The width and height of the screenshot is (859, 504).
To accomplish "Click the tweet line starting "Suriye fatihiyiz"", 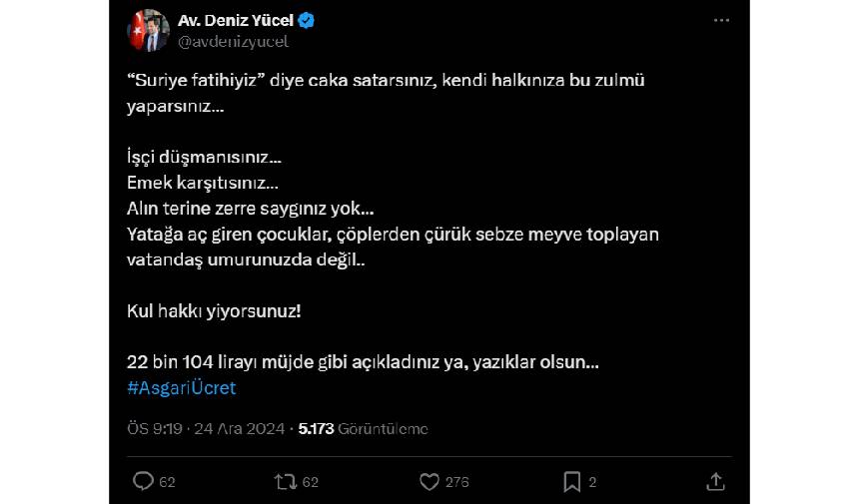I will 386,81.
